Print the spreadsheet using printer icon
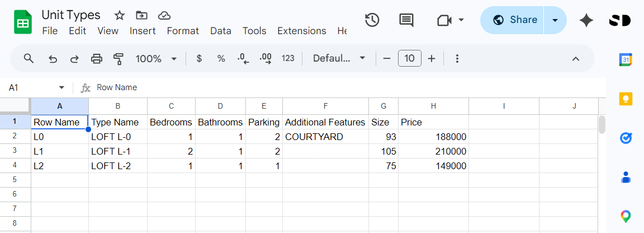644x233 pixels. pyautogui.click(x=97, y=59)
